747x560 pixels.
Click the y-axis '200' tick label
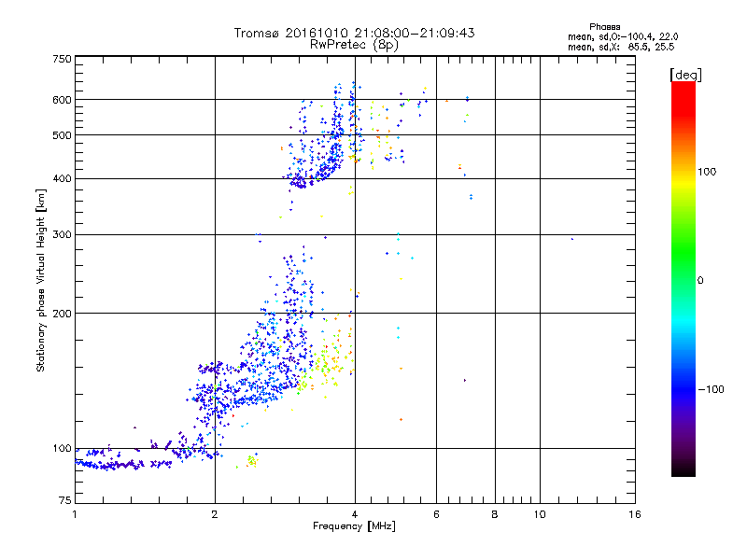[62, 314]
